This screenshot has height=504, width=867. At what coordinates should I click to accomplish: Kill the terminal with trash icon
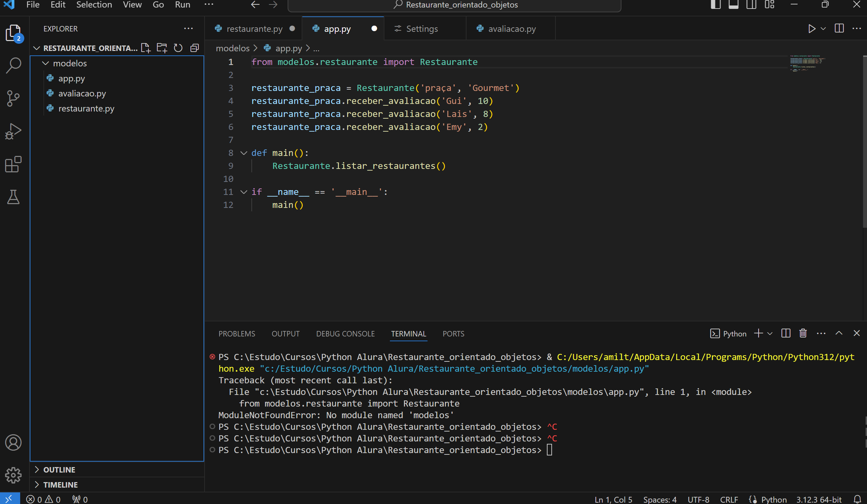click(803, 333)
